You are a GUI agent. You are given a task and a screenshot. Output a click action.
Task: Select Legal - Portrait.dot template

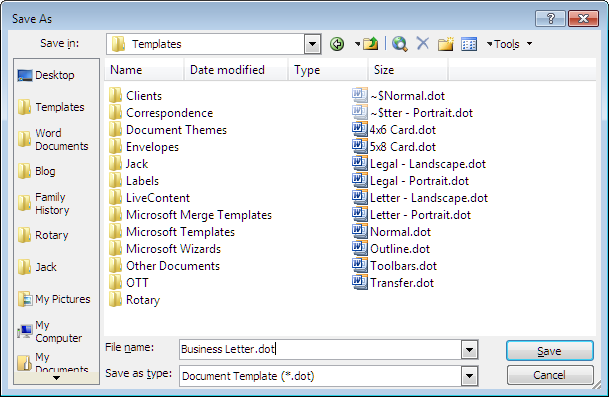coord(411,181)
